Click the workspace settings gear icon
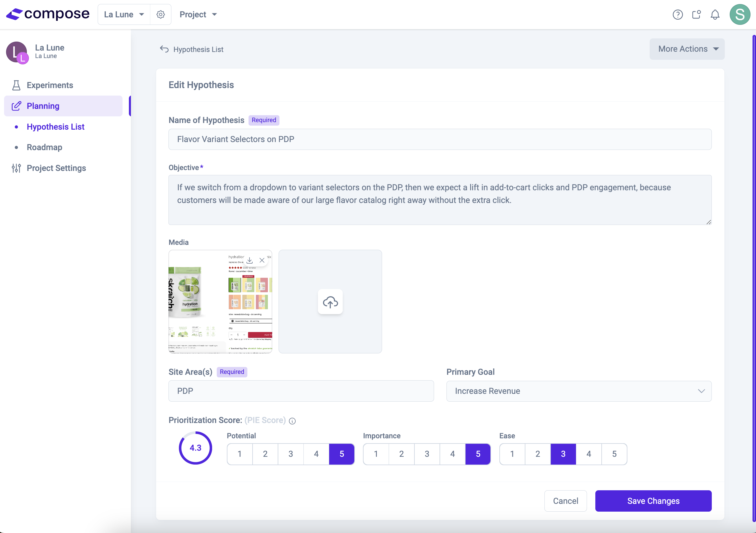This screenshot has height=533, width=756. [x=160, y=14]
